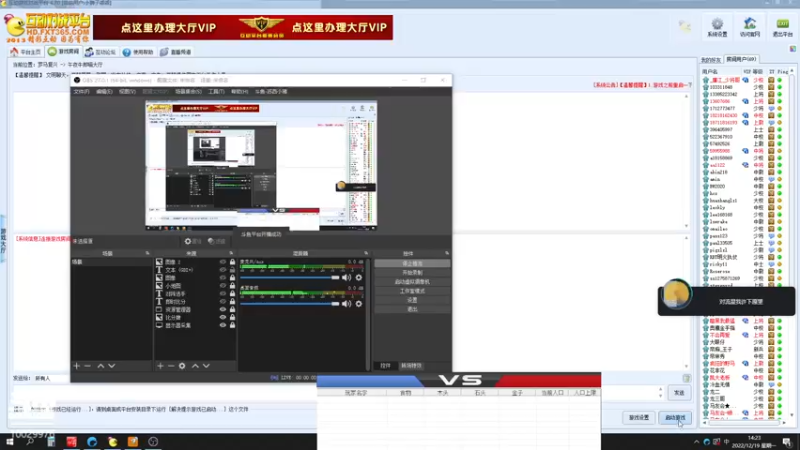Add a new scene with the plus icon
The image size is (800, 450).
click(x=77, y=366)
